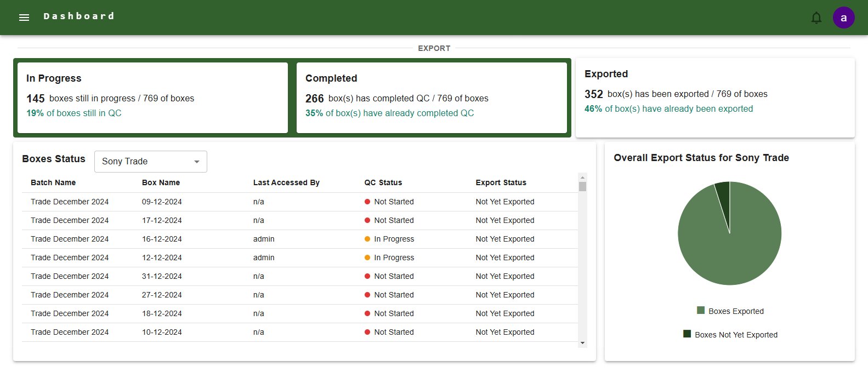Sort by QC Status column header
The width and height of the screenshot is (868, 372).
(x=383, y=182)
